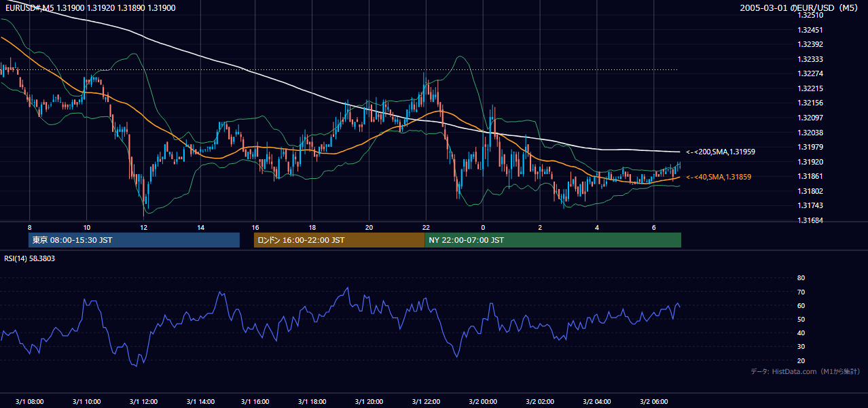Click the Tokyo session bar 東京 08:00-15:30 JST

[x=134, y=240]
